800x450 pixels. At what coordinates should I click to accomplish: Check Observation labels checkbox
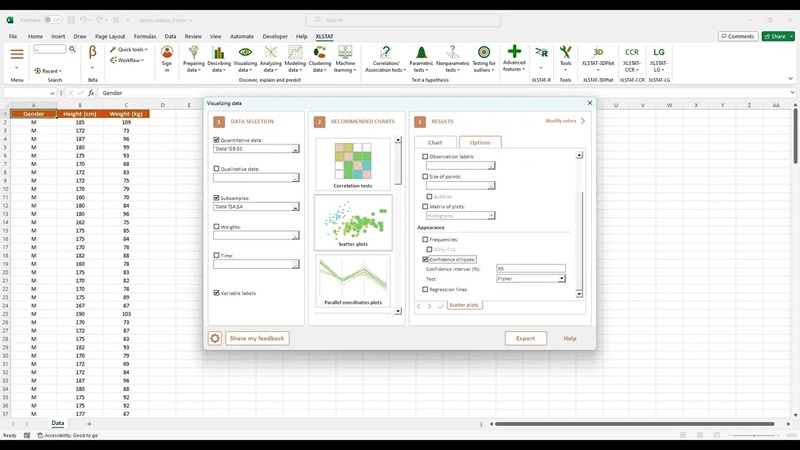click(x=425, y=157)
